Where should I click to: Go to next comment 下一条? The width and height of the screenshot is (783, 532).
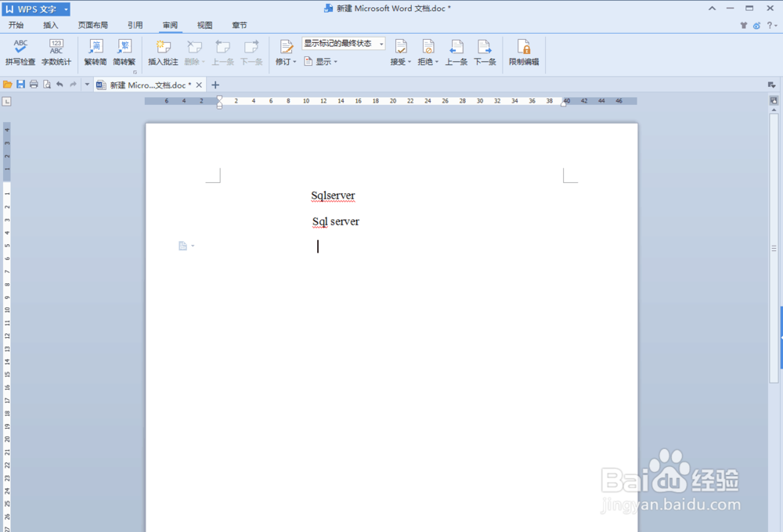click(251, 52)
